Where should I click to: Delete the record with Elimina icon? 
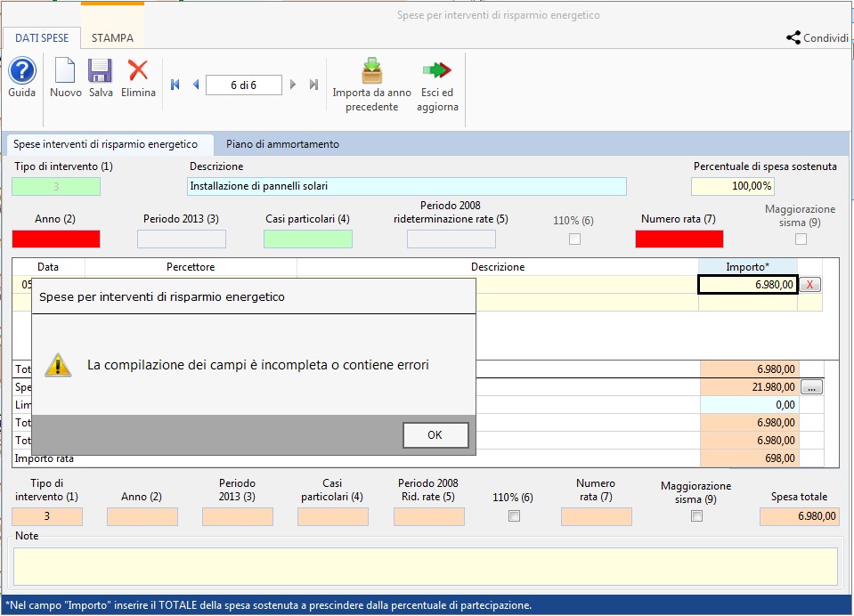click(138, 71)
